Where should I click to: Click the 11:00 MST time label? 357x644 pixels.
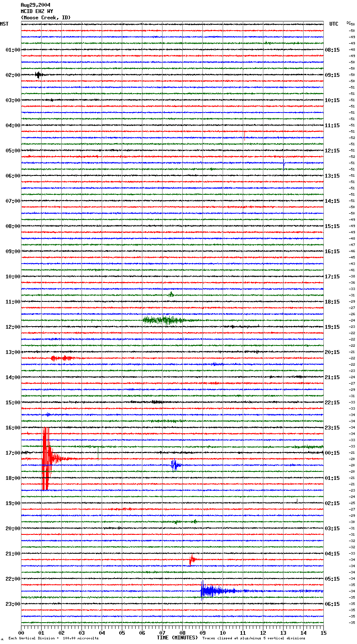coord(13,302)
